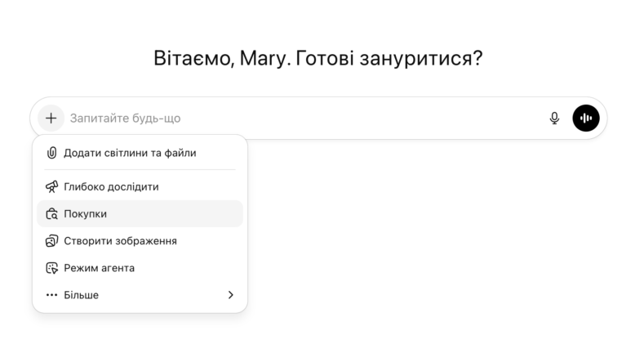
Task: Choose the Створити зображення option
Action: pos(120,241)
